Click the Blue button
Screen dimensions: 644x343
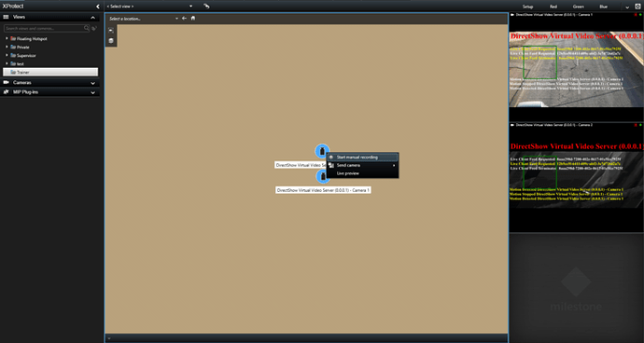click(603, 7)
